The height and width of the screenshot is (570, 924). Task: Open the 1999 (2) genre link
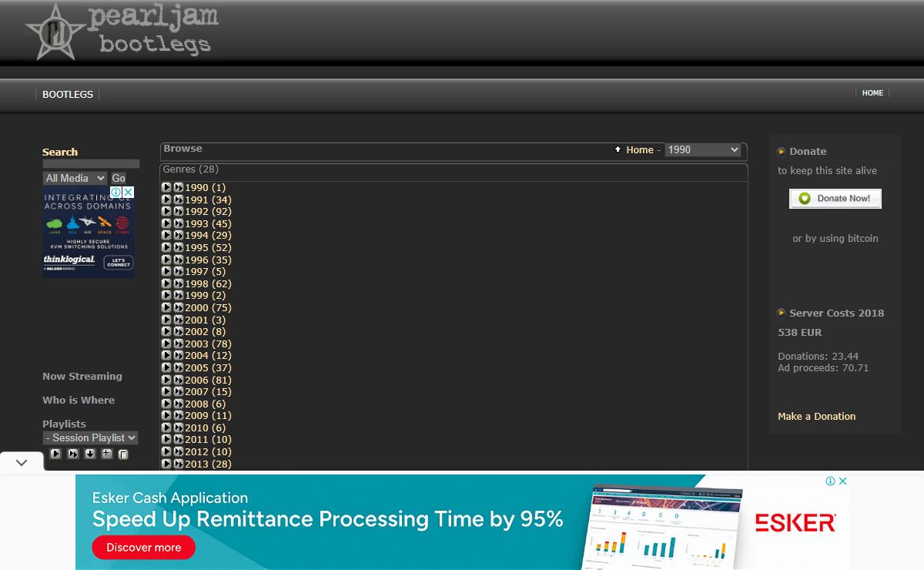[206, 296]
